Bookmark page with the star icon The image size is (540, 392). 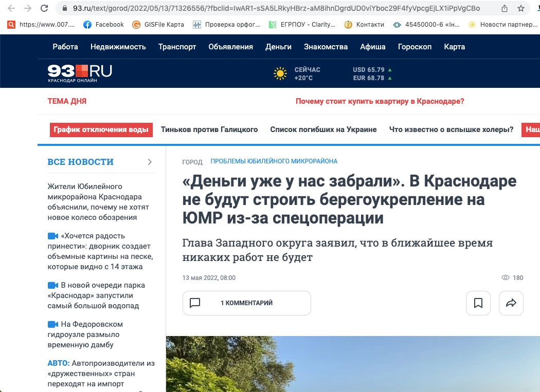point(521,8)
